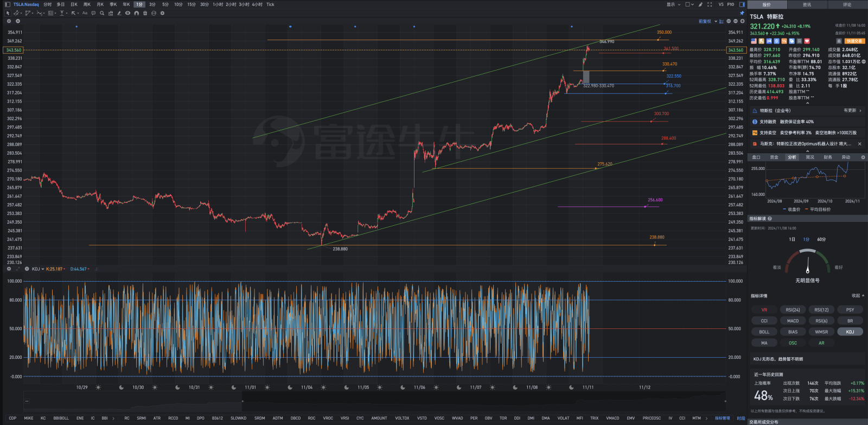Click the US flag market icon
The width and height of the screenshot is (868, 425).
coord(754,41)
